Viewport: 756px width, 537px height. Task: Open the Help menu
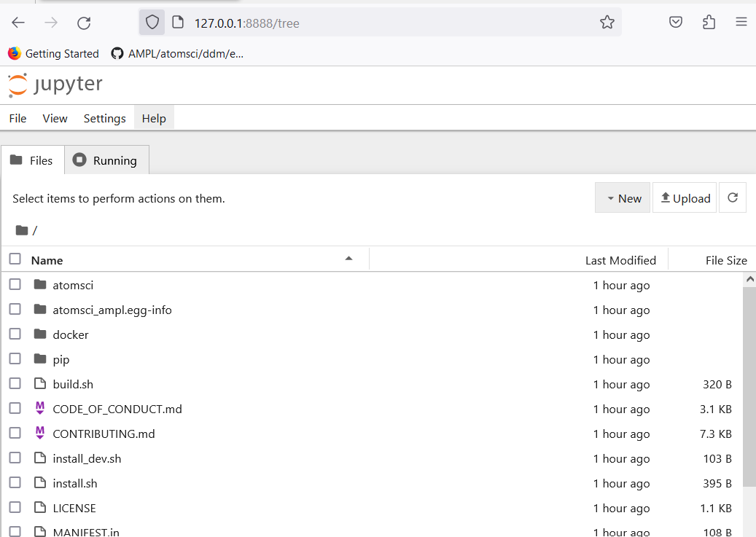(154, 119)
